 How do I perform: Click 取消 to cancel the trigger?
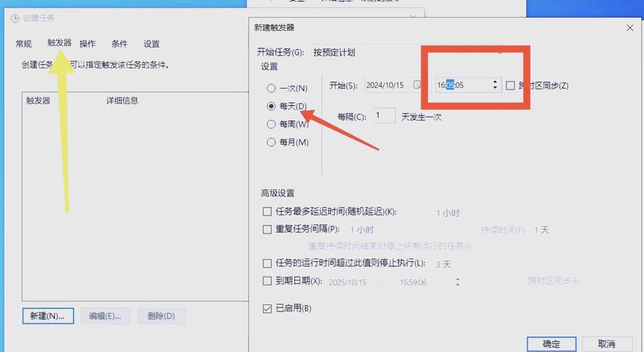[x=607, y=344]
